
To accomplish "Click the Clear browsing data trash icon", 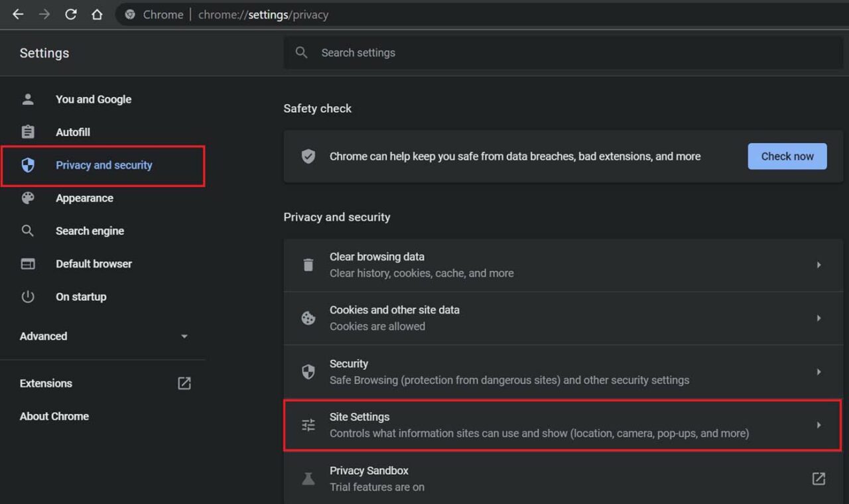I will [x=308, y=265].
